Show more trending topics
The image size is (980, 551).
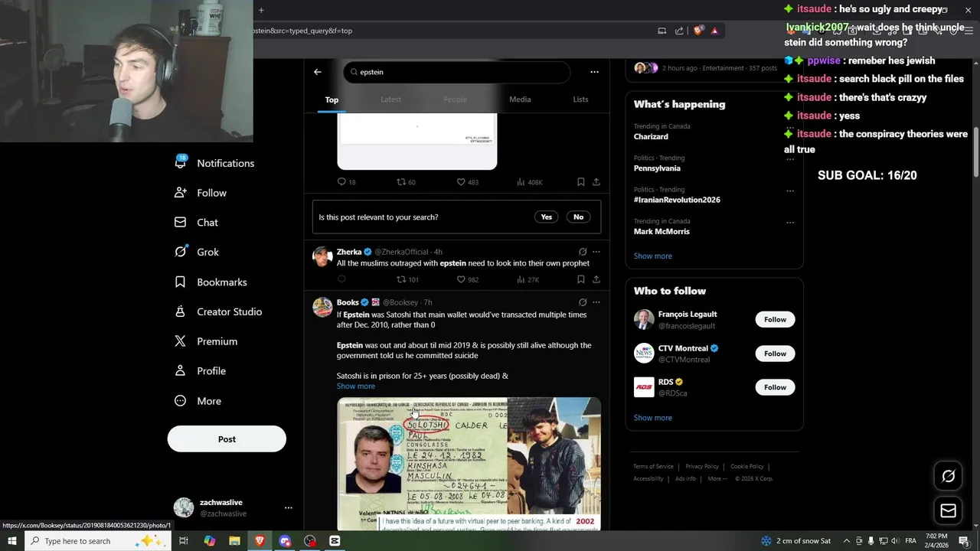[x=653, y=256]
